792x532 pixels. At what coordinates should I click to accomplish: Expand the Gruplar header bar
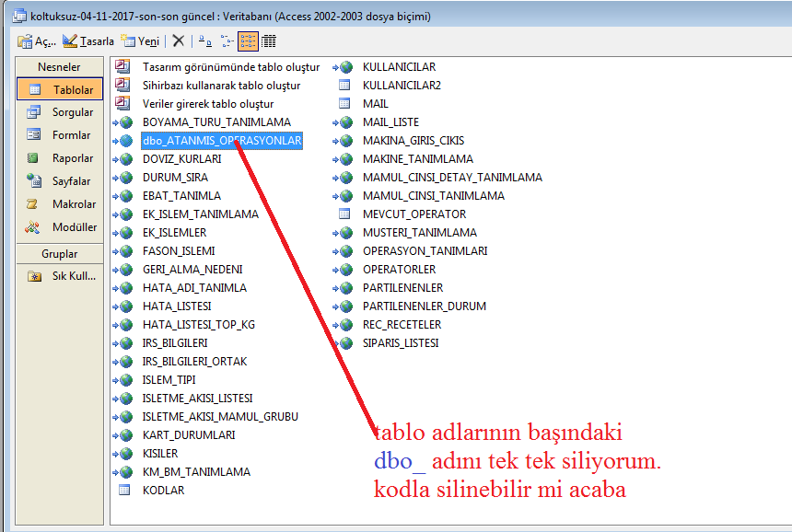pyautogui.click(x=59, y=254)
